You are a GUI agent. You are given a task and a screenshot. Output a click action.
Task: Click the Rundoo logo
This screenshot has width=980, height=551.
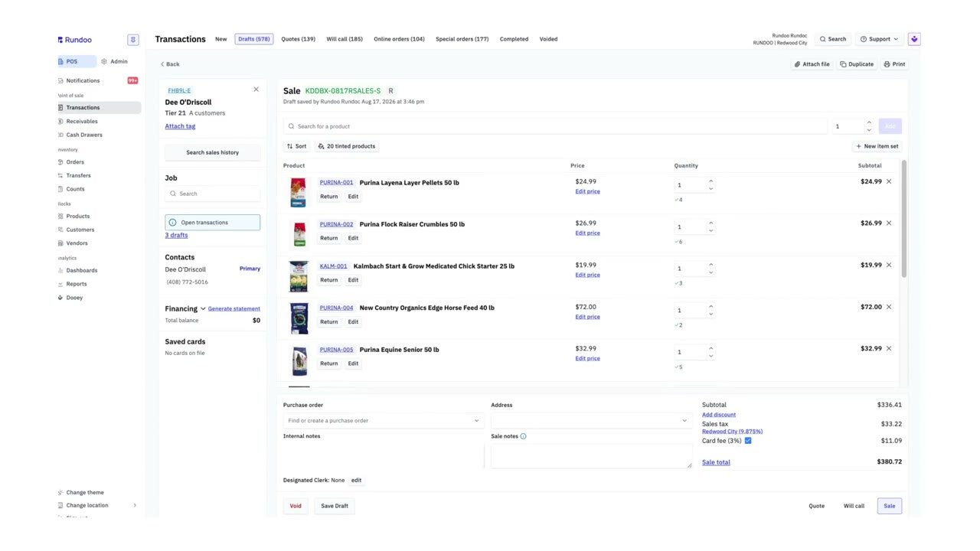[x=75, y=40]
